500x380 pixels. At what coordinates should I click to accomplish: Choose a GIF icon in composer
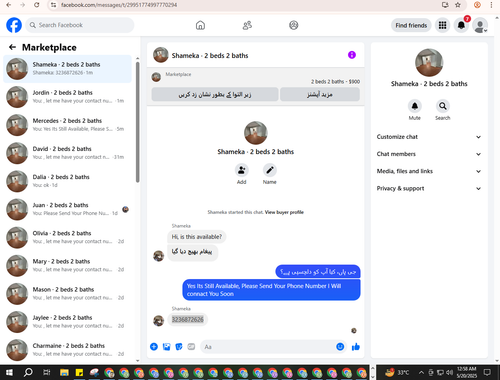click(191, 347)
